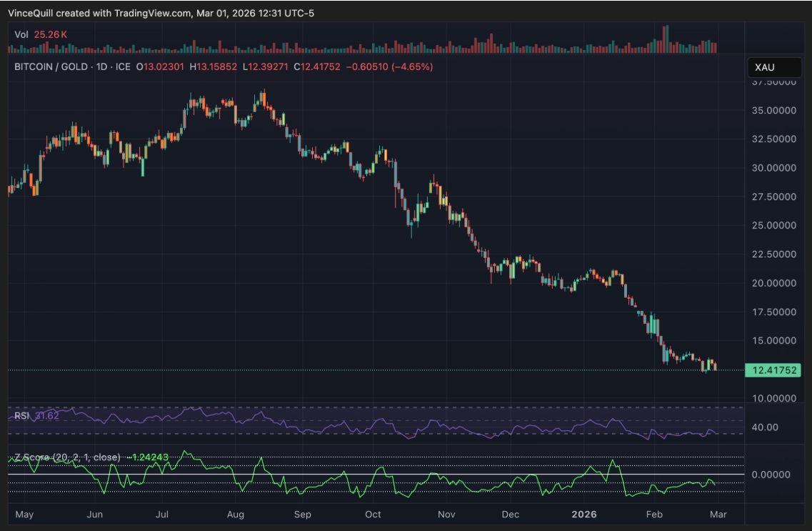Click the Feb label on time axis
812x531 pixels.
coord(654,515)
